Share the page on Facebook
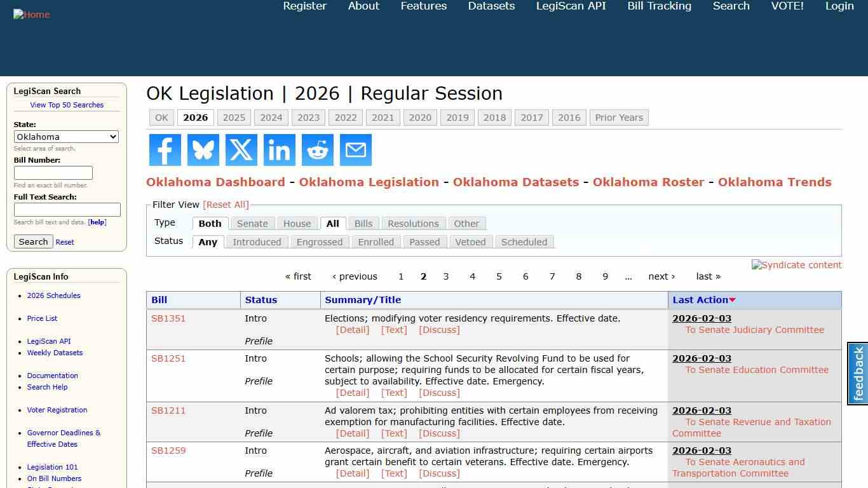The height and width of the screenshot is (488, 868). click(x=165, y=150)
